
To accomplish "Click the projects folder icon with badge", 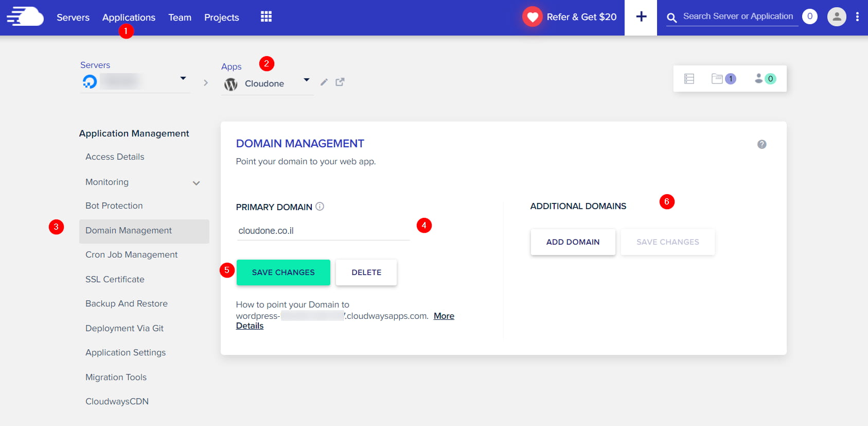I will (723, 79).
